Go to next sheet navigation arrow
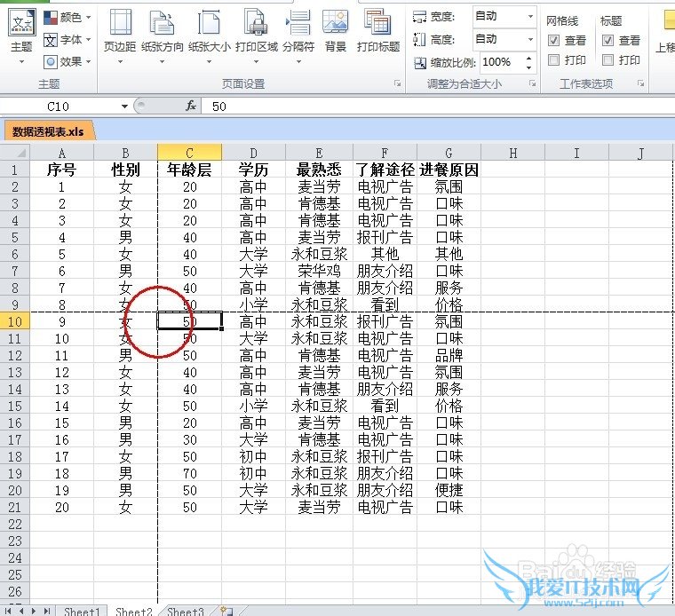This screenshot has width=675, height=616. coord(34,611)
